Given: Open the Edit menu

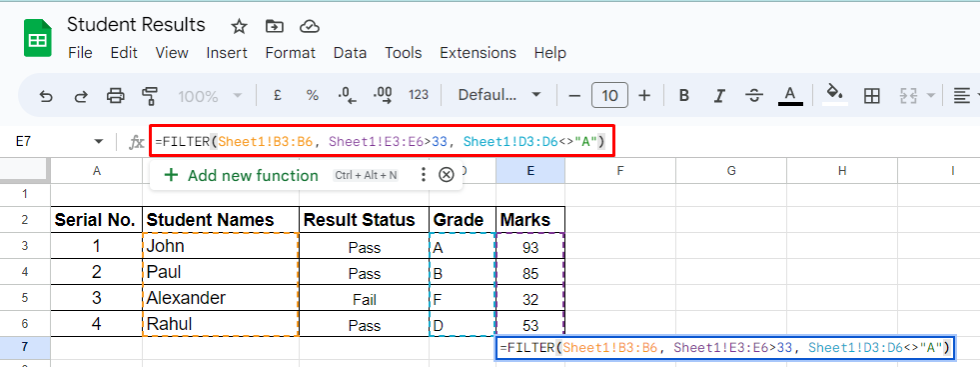Looking at the screenshot, I should pos(124,53).
